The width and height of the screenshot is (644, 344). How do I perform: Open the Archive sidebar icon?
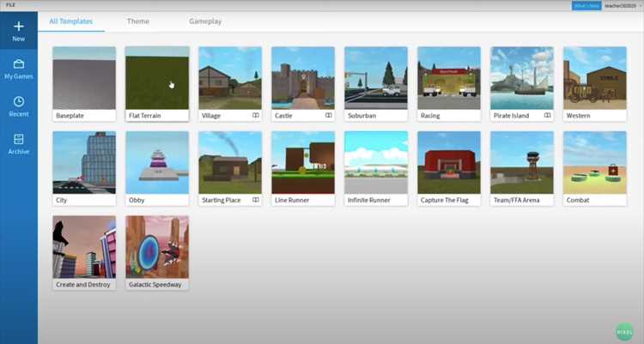(19, 139)
